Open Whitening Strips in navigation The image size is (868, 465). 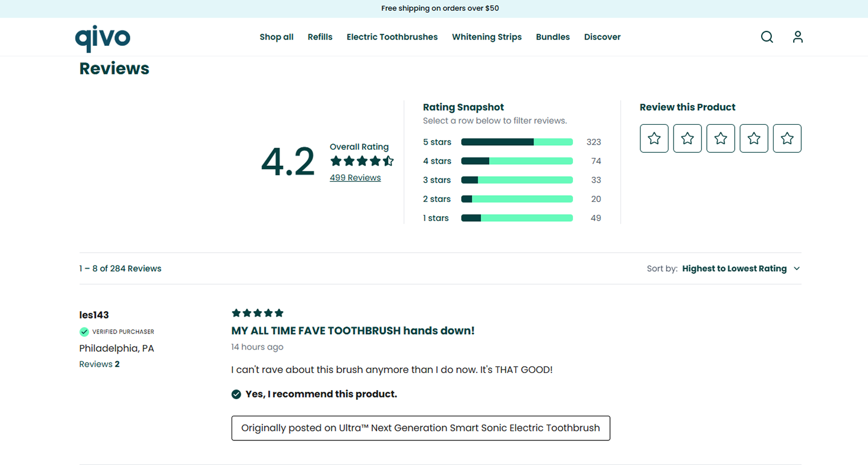pos(487,37)
